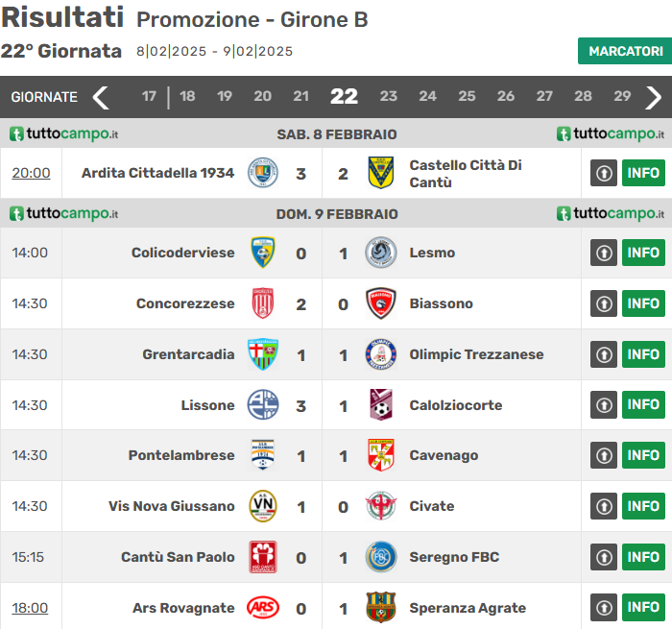Click the Castello Città Di Cantù crest
The image size is (672, 629).
(381, 173)
